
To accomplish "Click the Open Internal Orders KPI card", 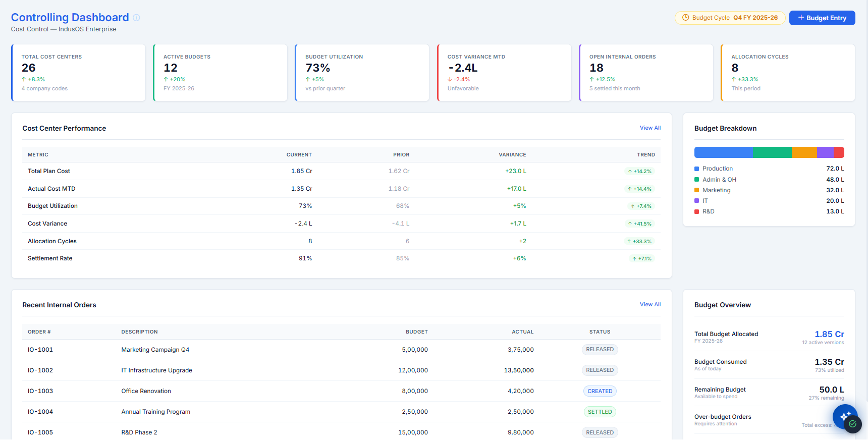I will [x=646, y=73].
